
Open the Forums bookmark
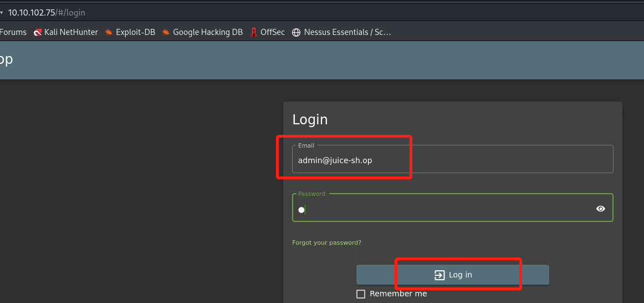coord(13,32)
